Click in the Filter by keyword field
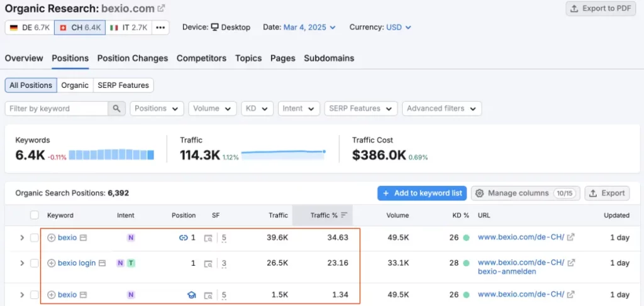 (57, 109)
